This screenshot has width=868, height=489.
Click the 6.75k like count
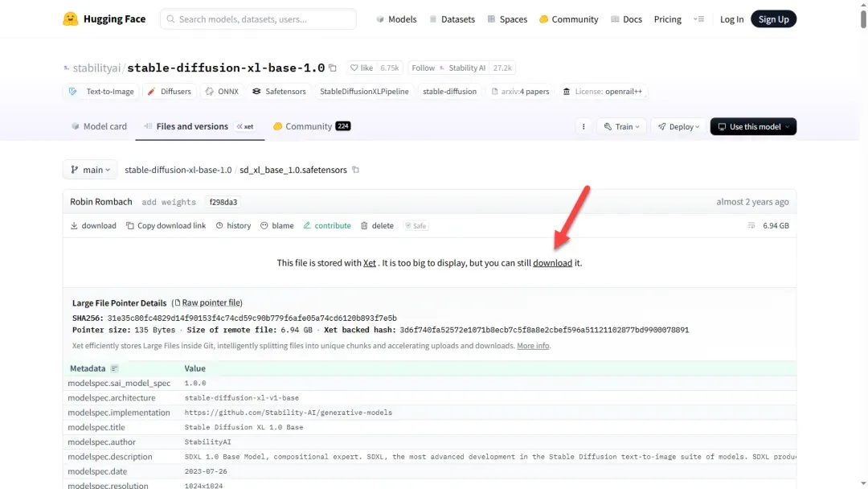point(389,68)
